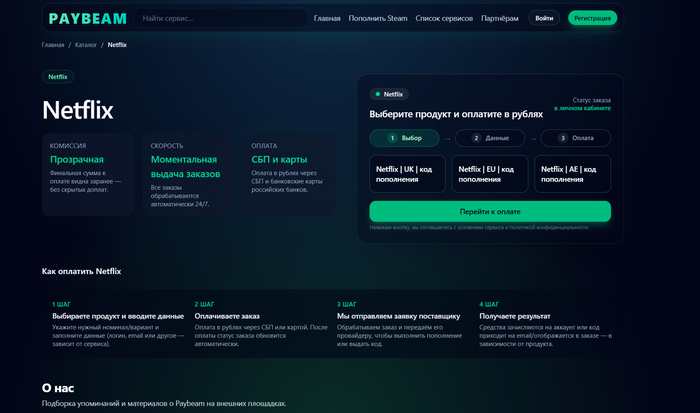700x413 pixels.
Task: Open the Список сервисов menu item
Action: tap(442, 18)
